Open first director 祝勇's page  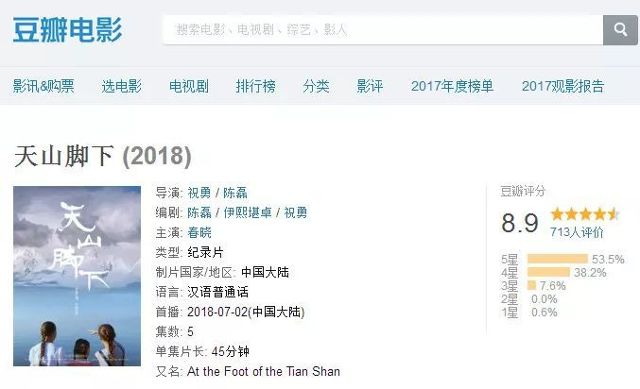pos(199,193)
